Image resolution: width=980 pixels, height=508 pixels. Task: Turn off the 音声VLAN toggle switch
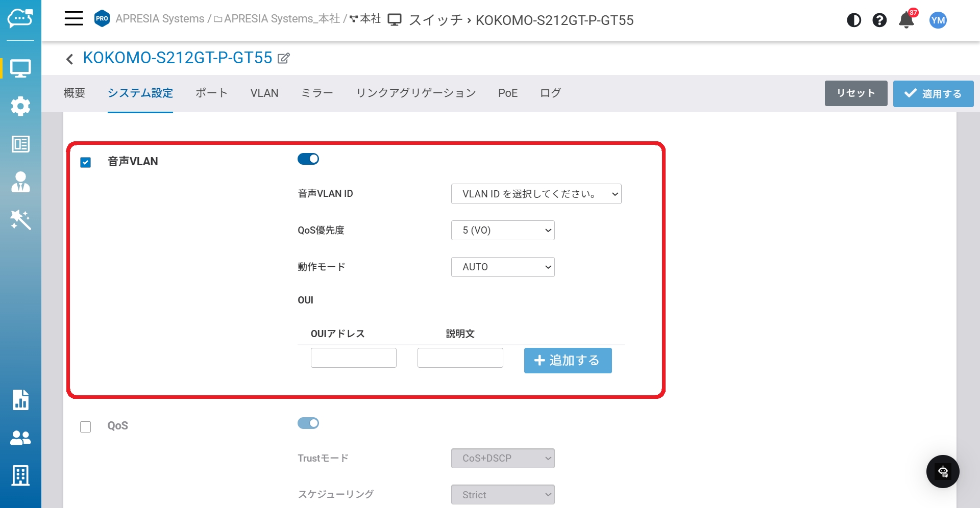click(x=308, y=159)
